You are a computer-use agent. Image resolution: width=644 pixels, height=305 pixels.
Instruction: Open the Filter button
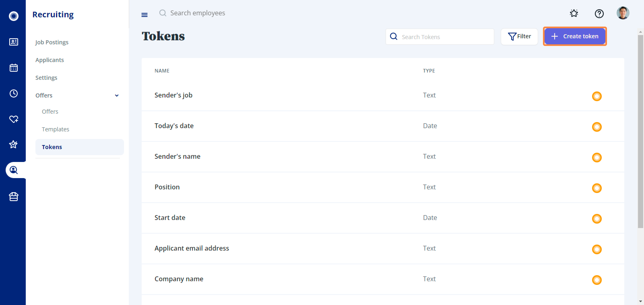click(x=519, y=36)
